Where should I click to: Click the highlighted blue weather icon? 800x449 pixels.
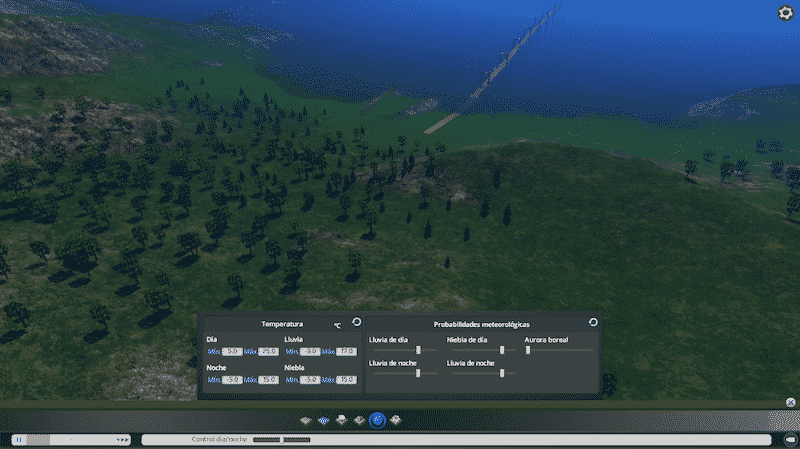tap(377, 421)
